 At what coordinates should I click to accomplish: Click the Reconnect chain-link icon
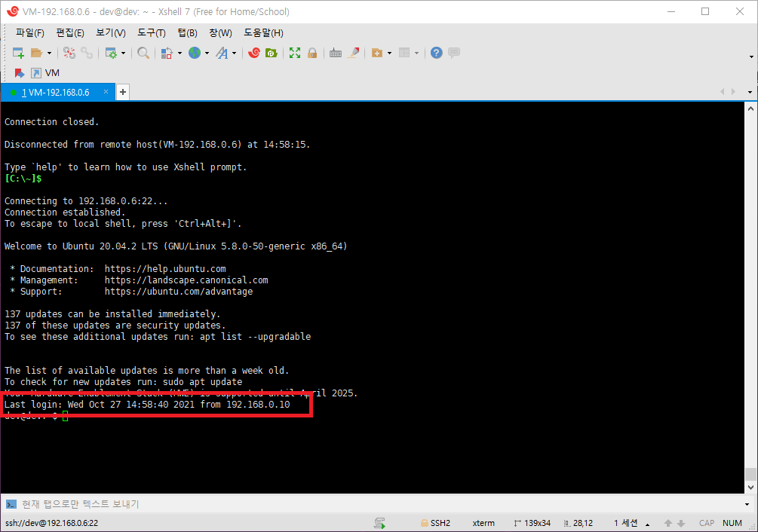pyautogui.click(x=87, y=53)
